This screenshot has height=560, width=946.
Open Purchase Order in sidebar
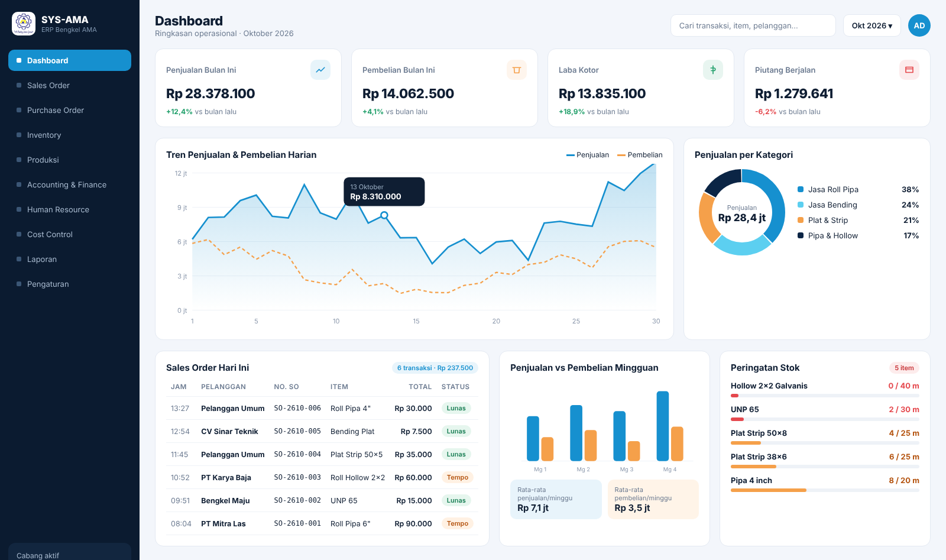(70, 110)
